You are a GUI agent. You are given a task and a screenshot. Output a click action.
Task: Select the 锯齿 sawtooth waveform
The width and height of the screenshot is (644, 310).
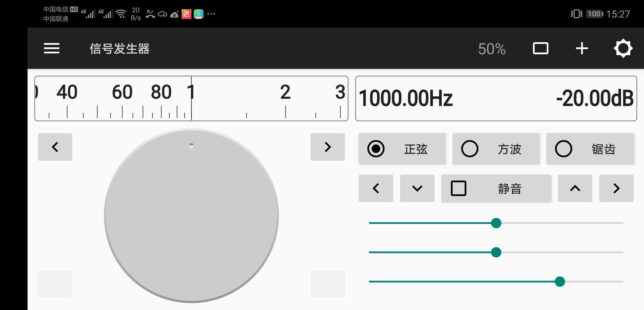[x=590, y=149]
